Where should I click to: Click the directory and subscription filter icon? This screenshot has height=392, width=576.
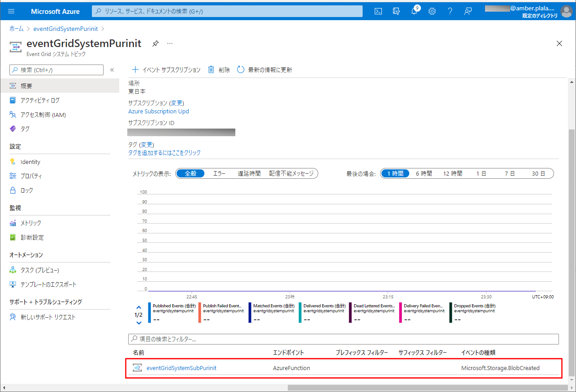point(396,11)
